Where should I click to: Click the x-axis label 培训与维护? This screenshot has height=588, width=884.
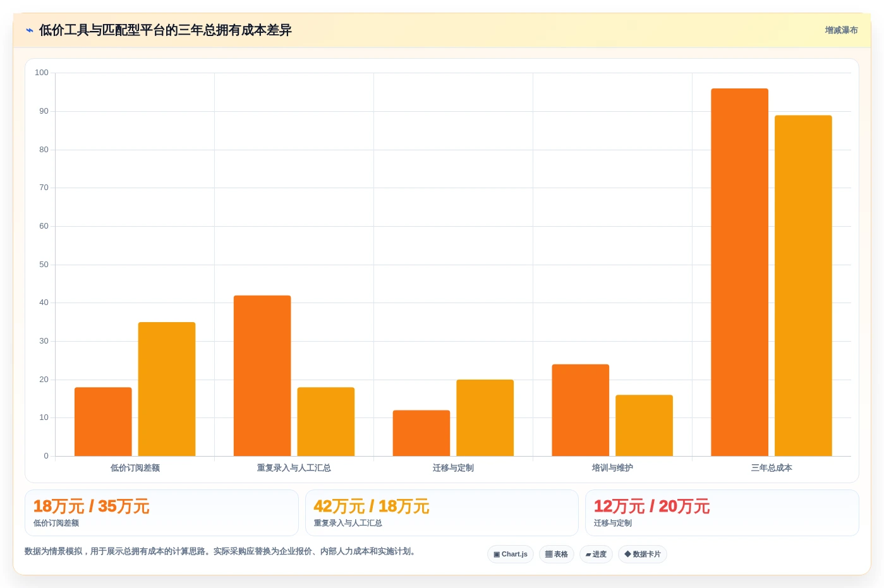click(x=612, y=468)
